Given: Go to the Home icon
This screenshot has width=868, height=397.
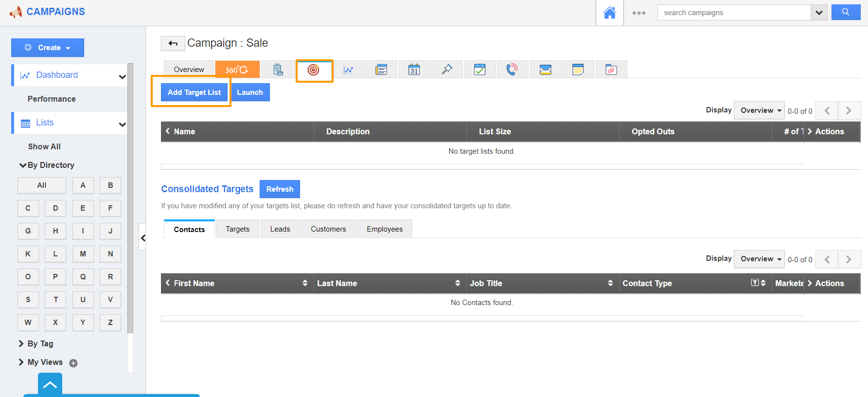Looking at the screenshot, I should point(609,13).
